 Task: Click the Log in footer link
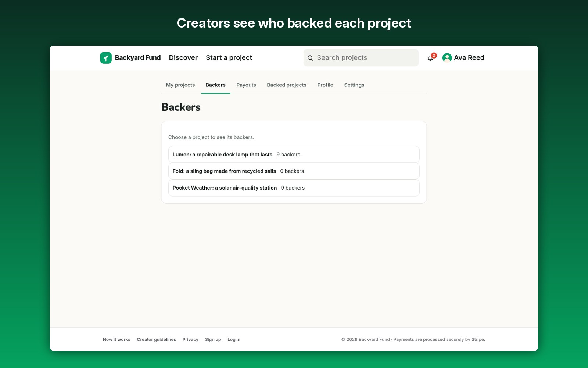[x=234, y=340]
